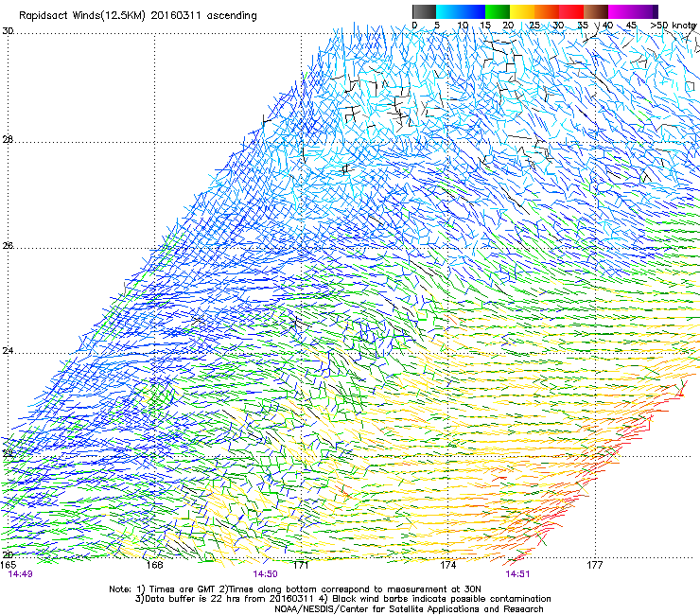Click the longitude 174 axis label

447,565
